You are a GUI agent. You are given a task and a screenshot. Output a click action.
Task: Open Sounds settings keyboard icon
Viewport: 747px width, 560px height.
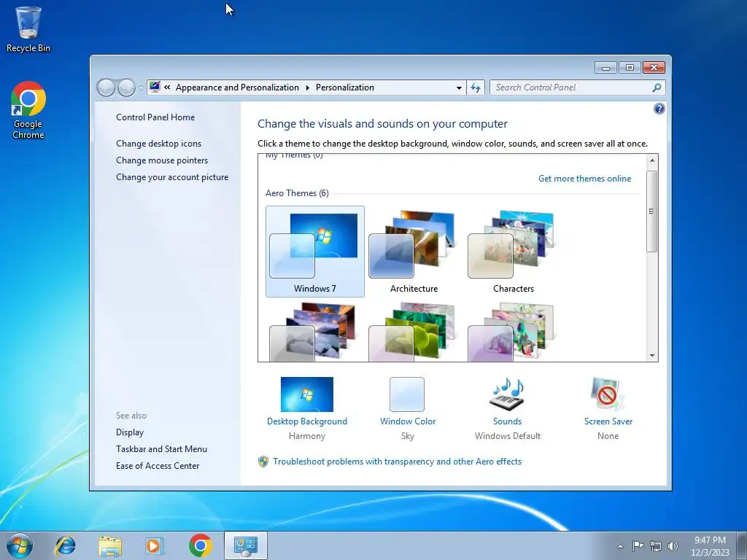508,394
